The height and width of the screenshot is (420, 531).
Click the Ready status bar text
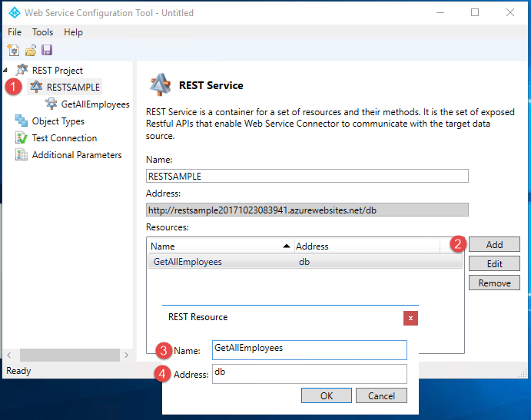18,371
